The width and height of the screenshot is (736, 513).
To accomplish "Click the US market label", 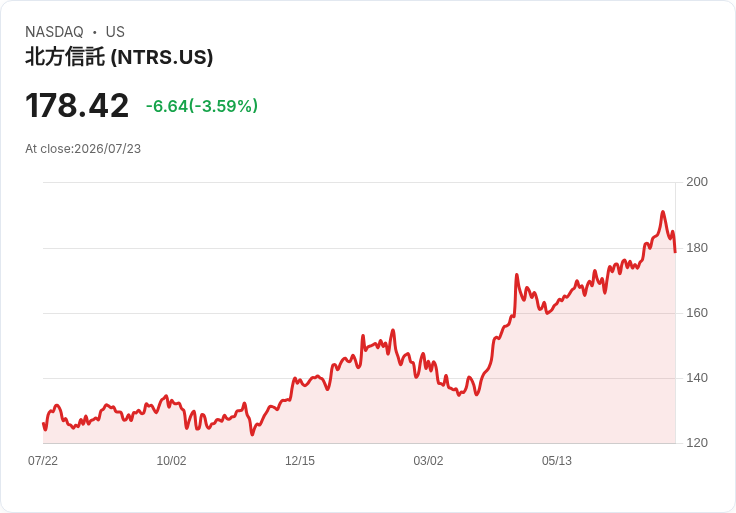I will click(115, 32).
